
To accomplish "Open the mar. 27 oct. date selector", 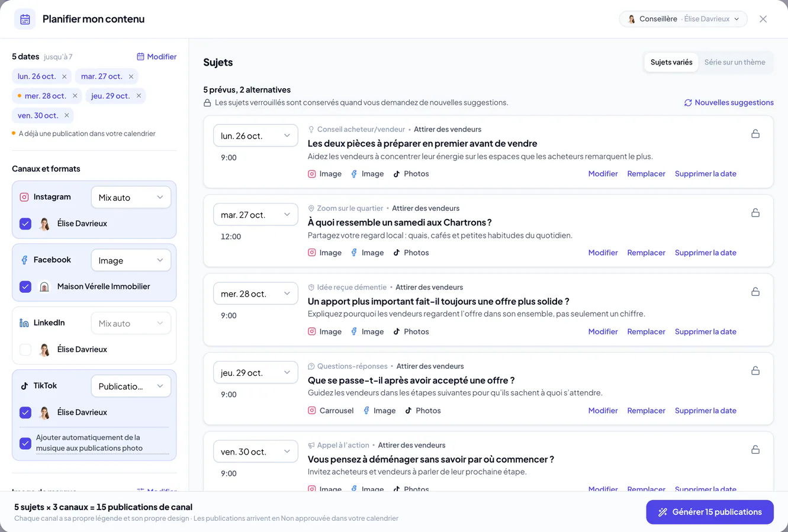I will (x=256, y=215).
